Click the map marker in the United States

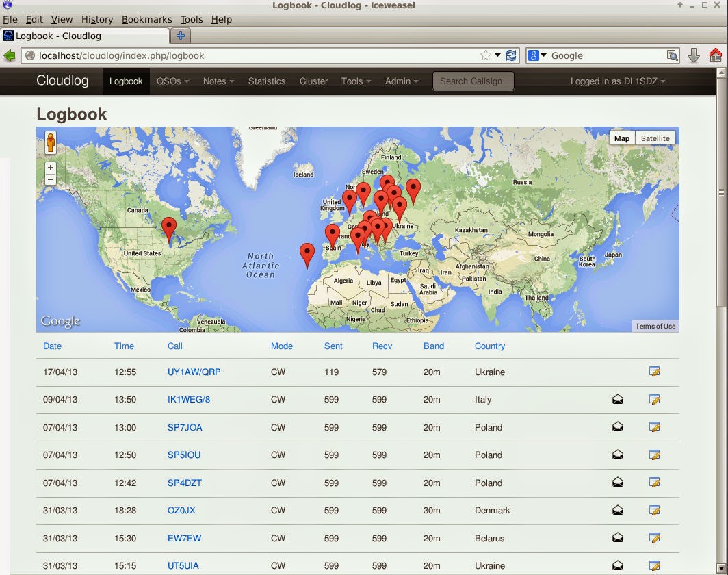[169, 229]
